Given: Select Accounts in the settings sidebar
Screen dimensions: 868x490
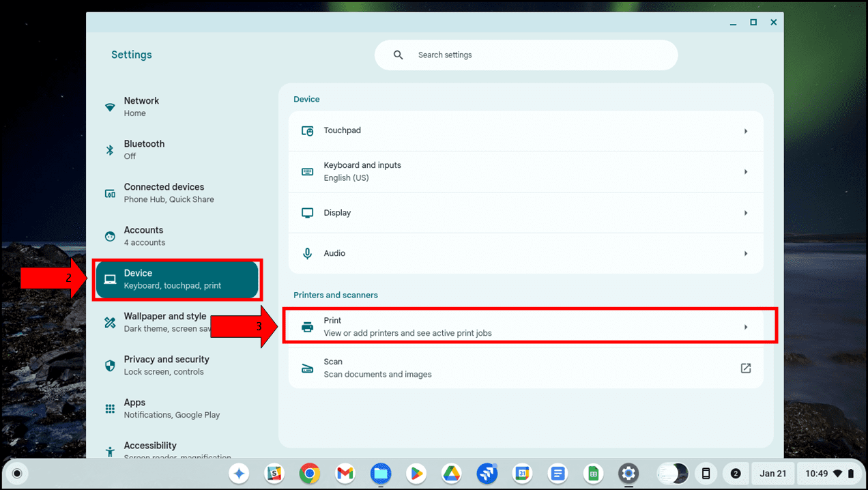Looking at the screenshot, I should click(143, 235).
